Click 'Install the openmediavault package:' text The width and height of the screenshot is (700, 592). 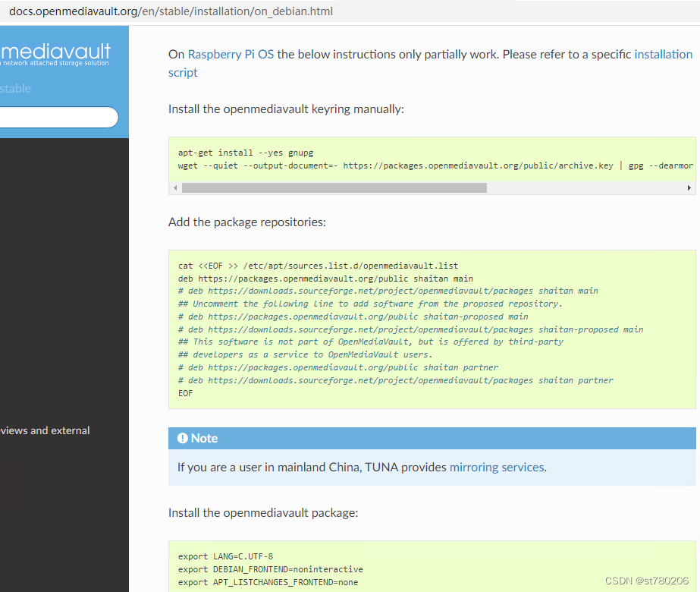[263, 513]
